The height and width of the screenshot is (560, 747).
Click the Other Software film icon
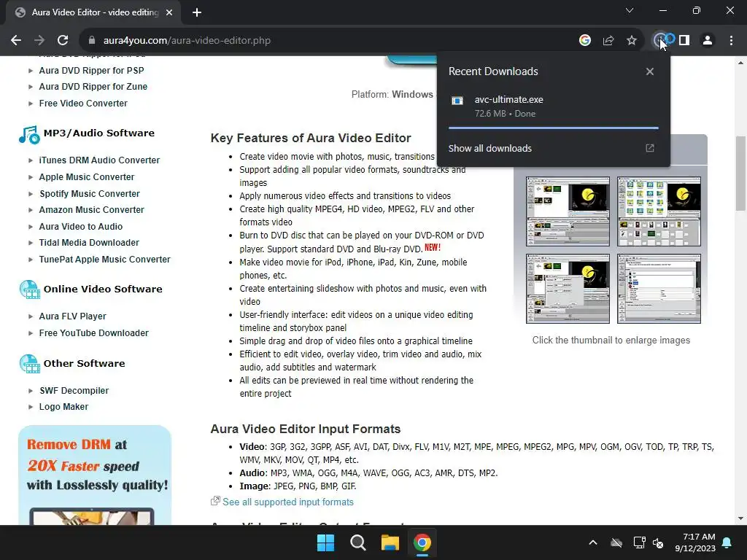(29, 364)
